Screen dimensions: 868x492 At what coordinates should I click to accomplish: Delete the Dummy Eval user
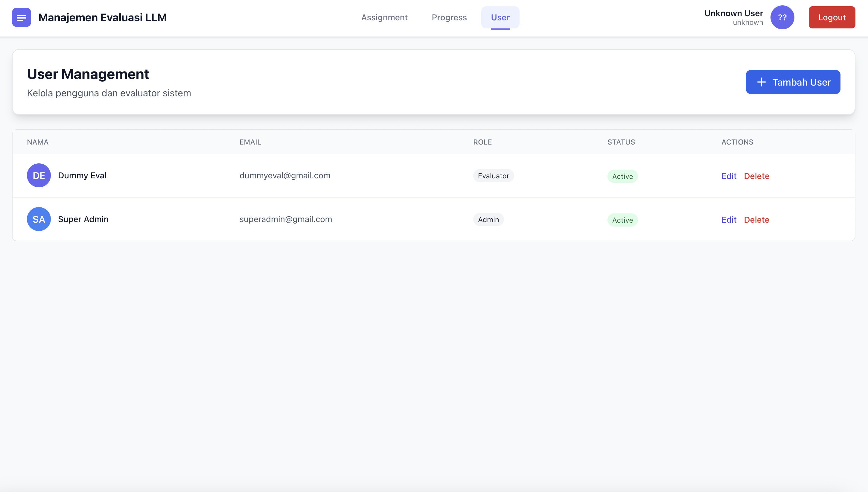coord(757,176)
